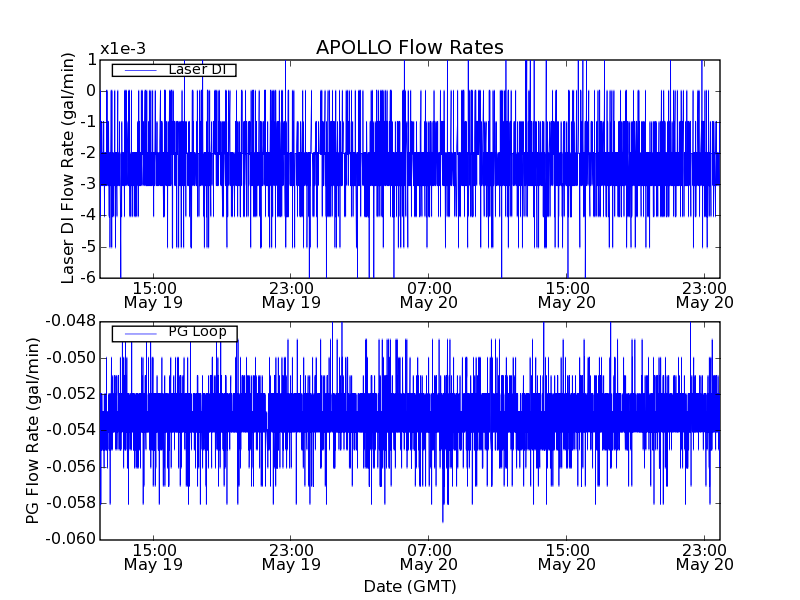
Task: Click the 23:00 May 20 tick under the top plot
Action: tap(704, 293)
